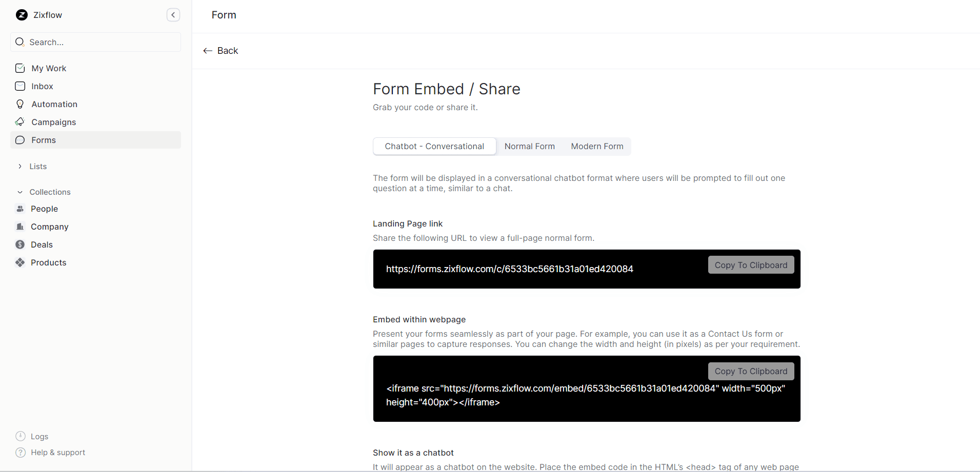The width and height of the screenshot is (980, 472).
Task: Collapse the sidebar with the arrow toggle
Action: (x=173, y=15)
